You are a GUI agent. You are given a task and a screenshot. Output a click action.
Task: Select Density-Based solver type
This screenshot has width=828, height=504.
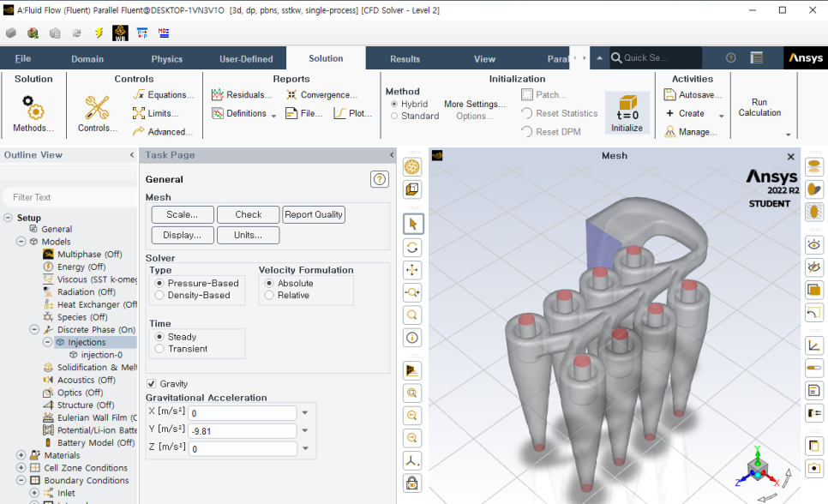point(159,296)
